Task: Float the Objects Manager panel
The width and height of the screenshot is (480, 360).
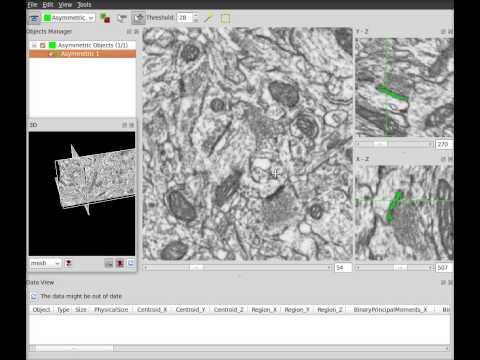Action: coord(129,31)
